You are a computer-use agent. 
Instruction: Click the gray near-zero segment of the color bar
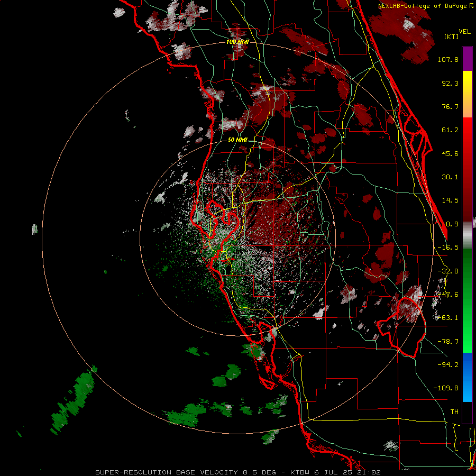pyautogui.click(x=467, y=235)
